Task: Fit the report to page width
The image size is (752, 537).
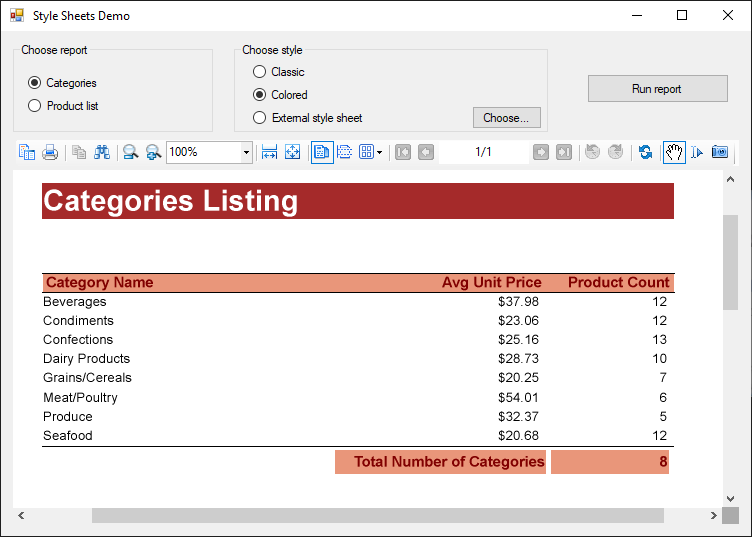Action: pyautogui.click(x=270, y=152)
